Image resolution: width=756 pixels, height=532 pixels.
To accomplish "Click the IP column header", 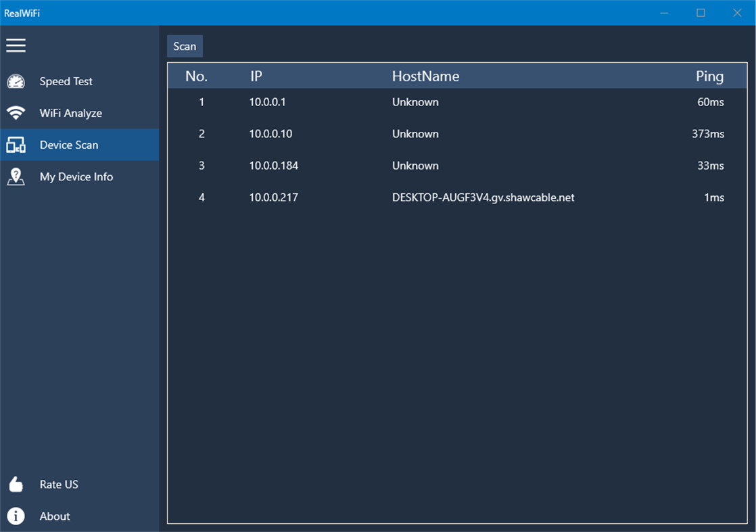I will (x=256, y=76).
